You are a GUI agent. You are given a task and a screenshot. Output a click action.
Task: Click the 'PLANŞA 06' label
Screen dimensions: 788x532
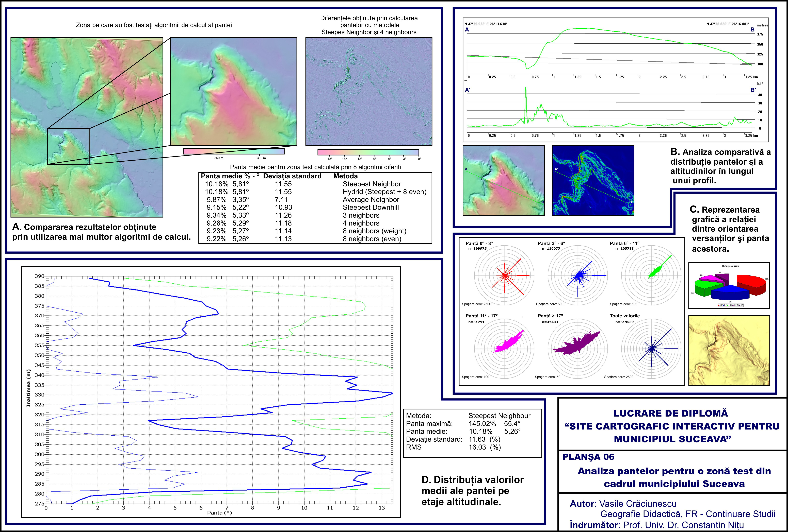tap(589, 457)
